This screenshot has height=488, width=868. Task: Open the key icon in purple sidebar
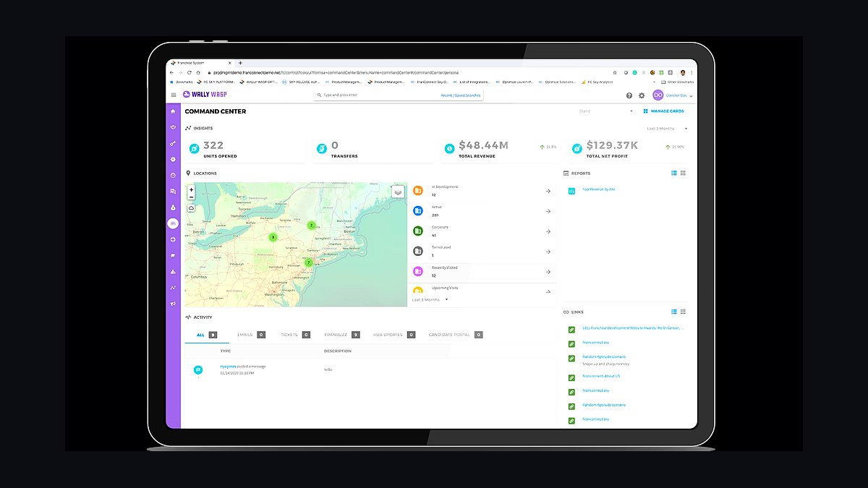(x=173, y=143)
